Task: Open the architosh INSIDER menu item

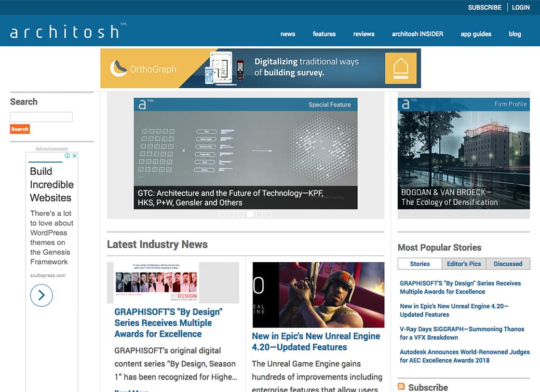Action: [x=417, y=34]
